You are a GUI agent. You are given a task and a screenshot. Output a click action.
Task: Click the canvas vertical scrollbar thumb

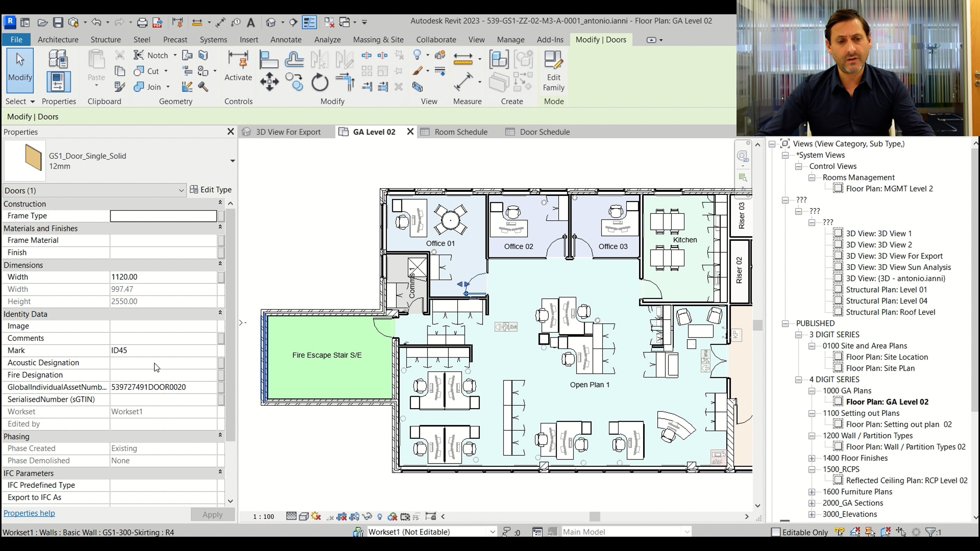coord(757,325)
